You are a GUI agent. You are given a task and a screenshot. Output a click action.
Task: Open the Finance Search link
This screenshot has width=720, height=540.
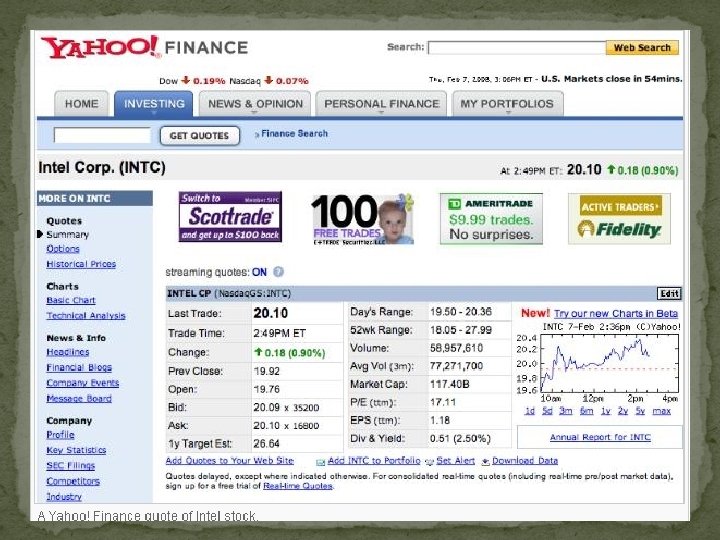pyautogui.click(x=294, y=134)
